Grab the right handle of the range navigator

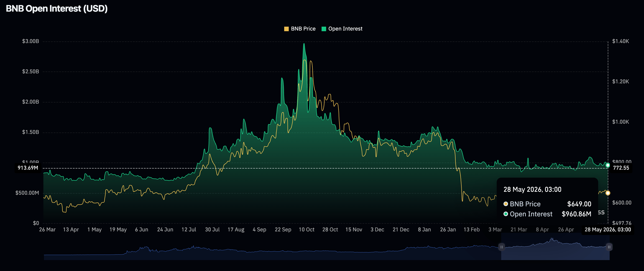pos(609,247)
